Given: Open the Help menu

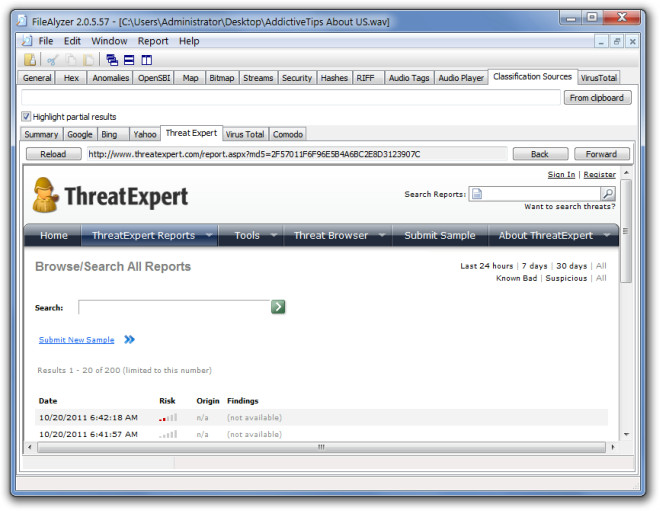Looking at the screenshot, I should 189,41.
